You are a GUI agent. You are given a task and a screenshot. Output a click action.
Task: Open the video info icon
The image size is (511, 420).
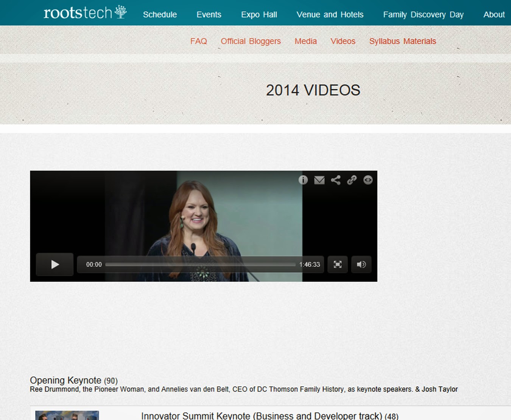click(303, 180)
